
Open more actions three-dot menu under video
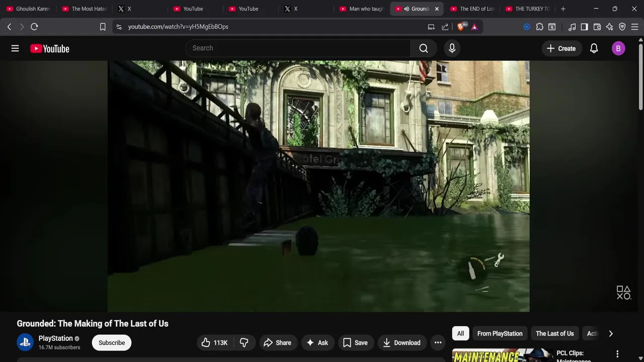click(438, 343)
